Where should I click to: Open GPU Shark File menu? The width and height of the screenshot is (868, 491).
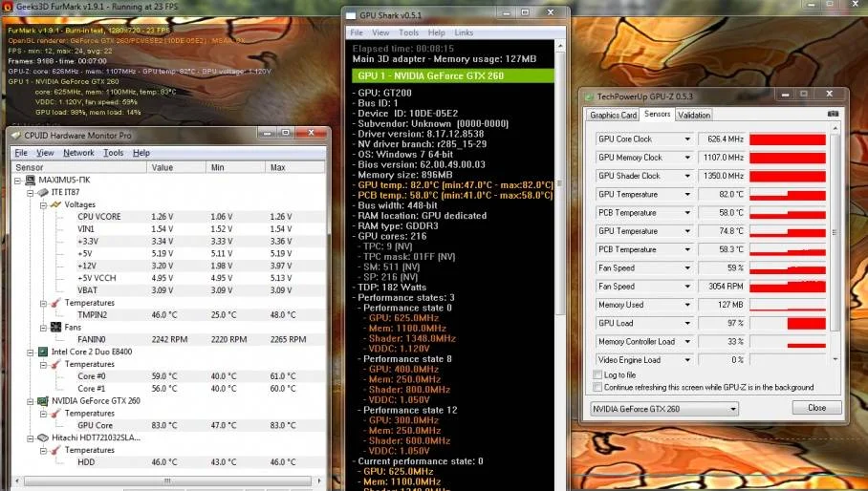[357, 32]
